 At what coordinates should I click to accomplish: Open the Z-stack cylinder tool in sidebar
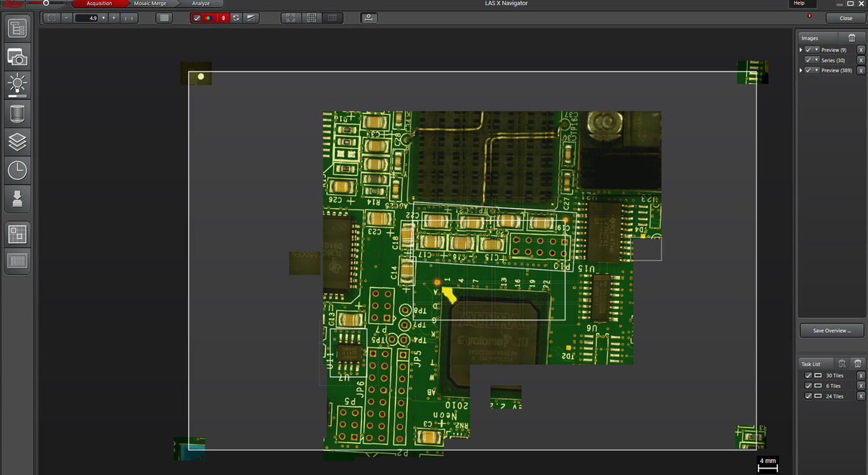[x=17, y=113]
